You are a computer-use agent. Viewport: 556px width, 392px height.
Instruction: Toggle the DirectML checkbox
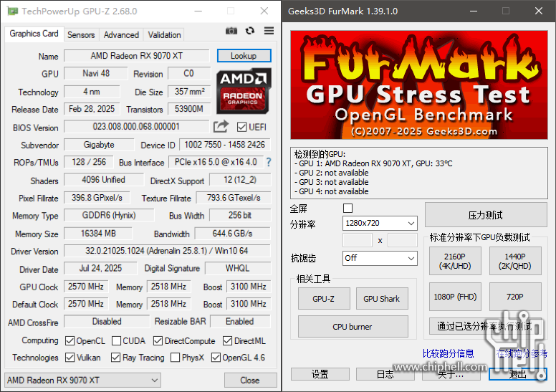tap(227, 341)
